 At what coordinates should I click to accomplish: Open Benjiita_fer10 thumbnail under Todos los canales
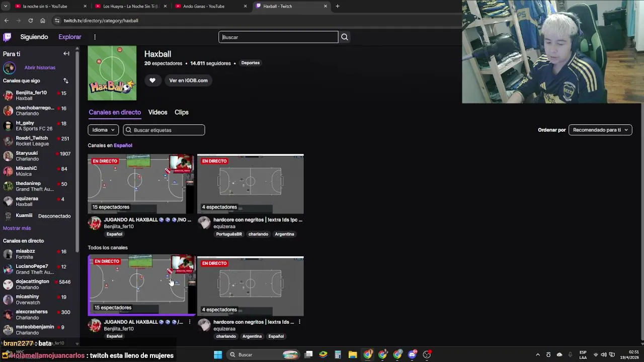pyautogui.click(x=142, y=285)
